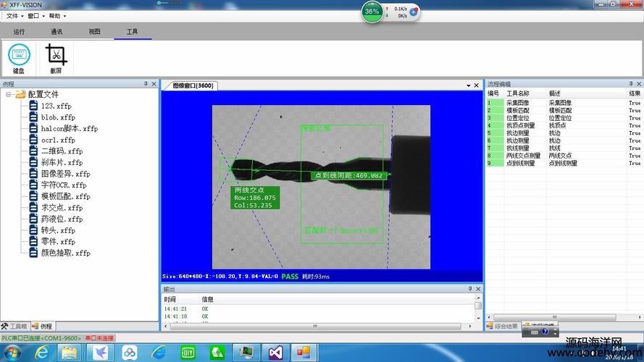Collapse the 配置文件 folder tree node
644x362 pixels.
coord(8,94)
